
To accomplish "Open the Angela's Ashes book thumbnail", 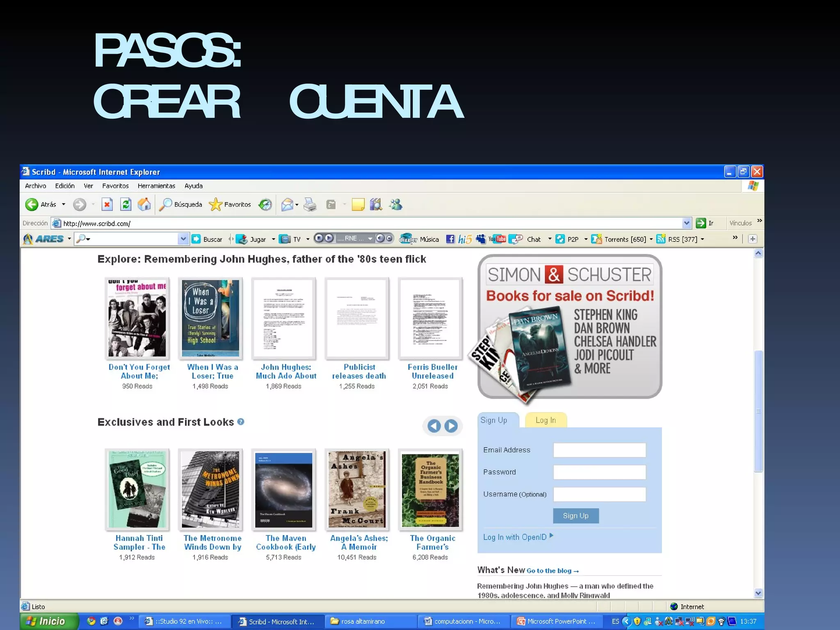I will pos(357,490).
